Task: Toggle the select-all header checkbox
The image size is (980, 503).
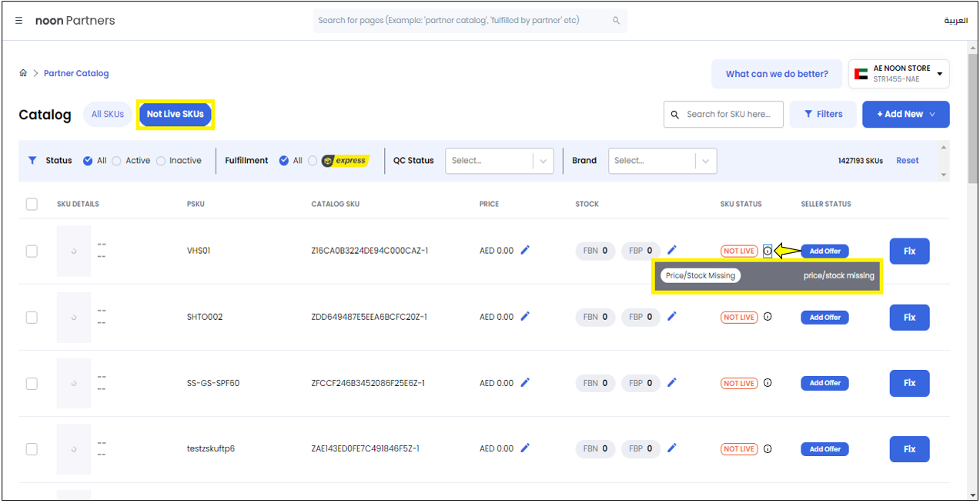Action: [32, 204]
